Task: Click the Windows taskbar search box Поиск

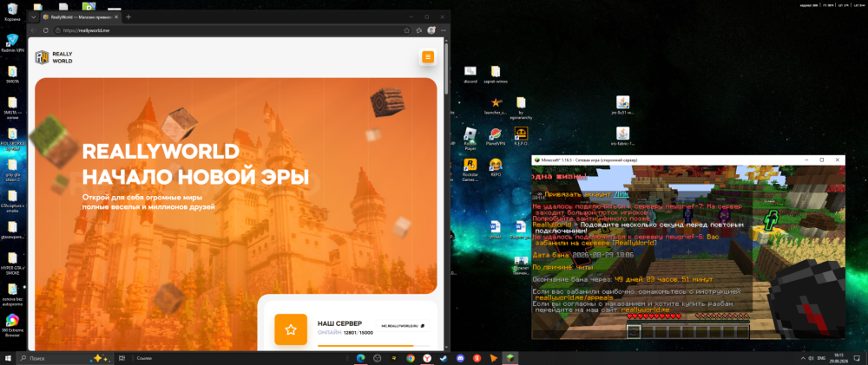Action: [67, 358]
